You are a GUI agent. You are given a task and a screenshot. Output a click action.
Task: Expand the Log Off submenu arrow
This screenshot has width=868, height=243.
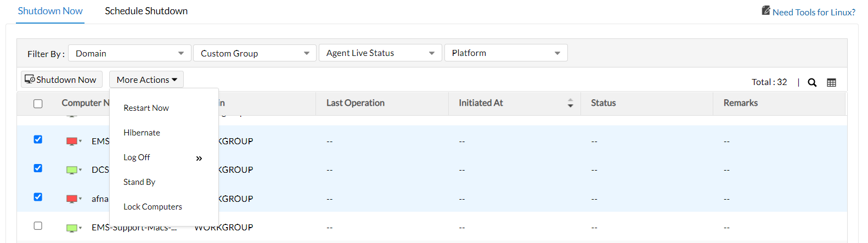[199, 158]
